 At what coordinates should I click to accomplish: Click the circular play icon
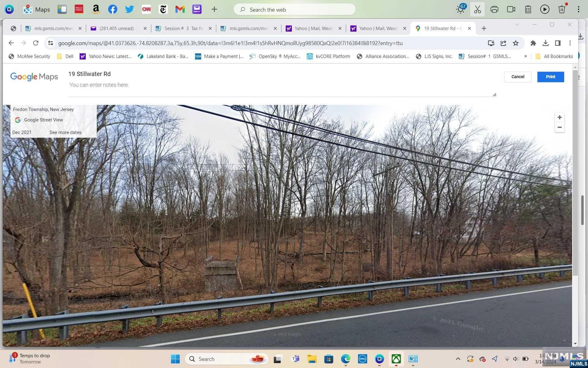(x=545, y=9)
